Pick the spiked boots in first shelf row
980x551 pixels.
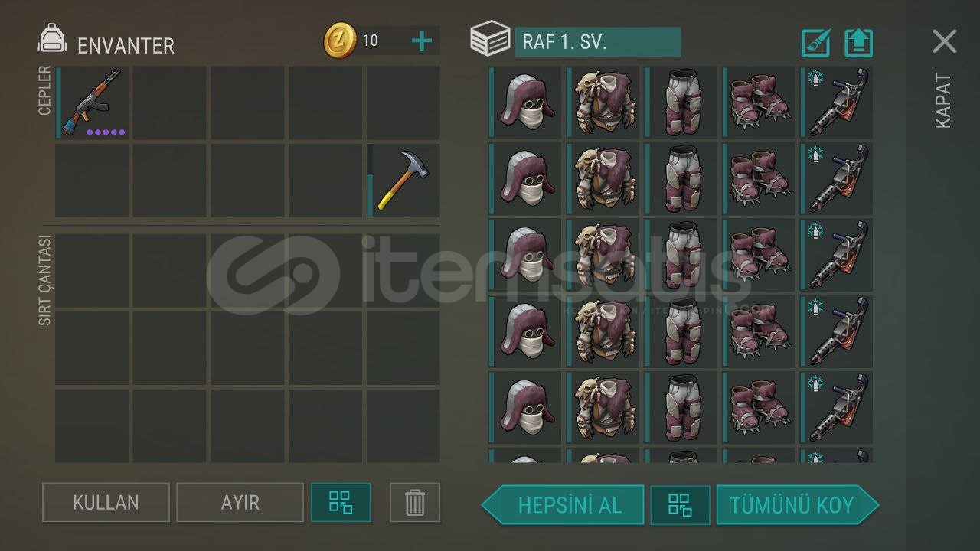[x=759, y=103]
